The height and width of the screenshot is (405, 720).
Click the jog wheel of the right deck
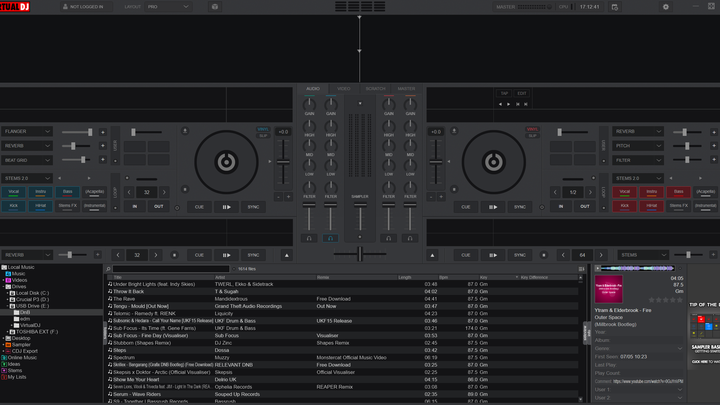[494, 162]
